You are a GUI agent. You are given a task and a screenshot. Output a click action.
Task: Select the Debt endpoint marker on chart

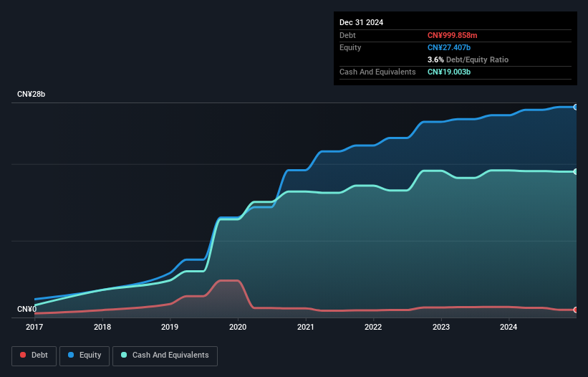point(576,310)
